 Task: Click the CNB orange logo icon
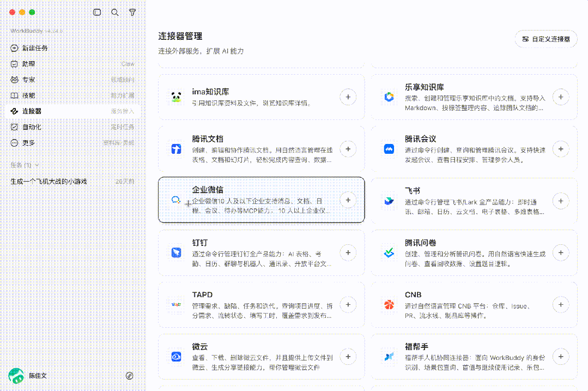tap(389, 304)
